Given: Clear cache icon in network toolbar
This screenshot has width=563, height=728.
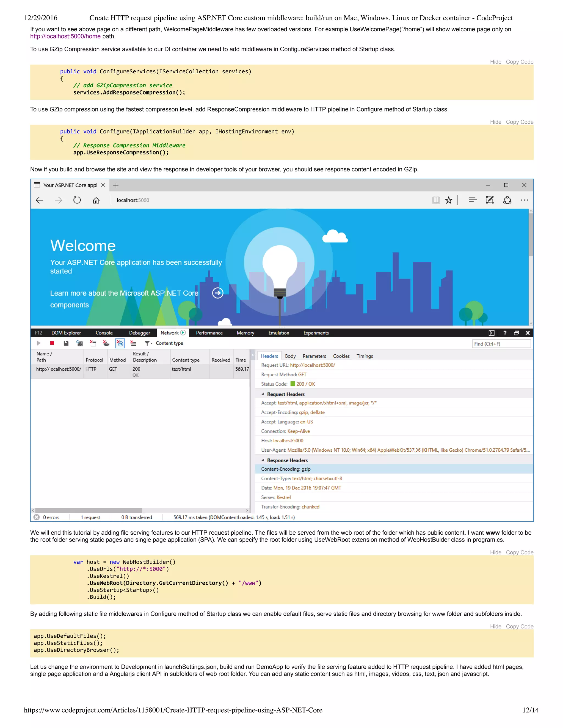Looking at the screenshot, I should [93, 343].
